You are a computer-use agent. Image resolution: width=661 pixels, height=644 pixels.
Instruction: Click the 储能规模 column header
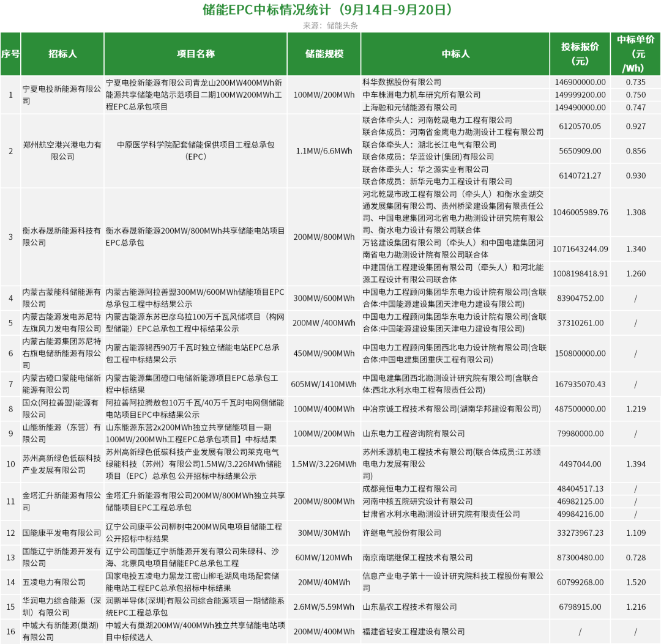(324, 54)
